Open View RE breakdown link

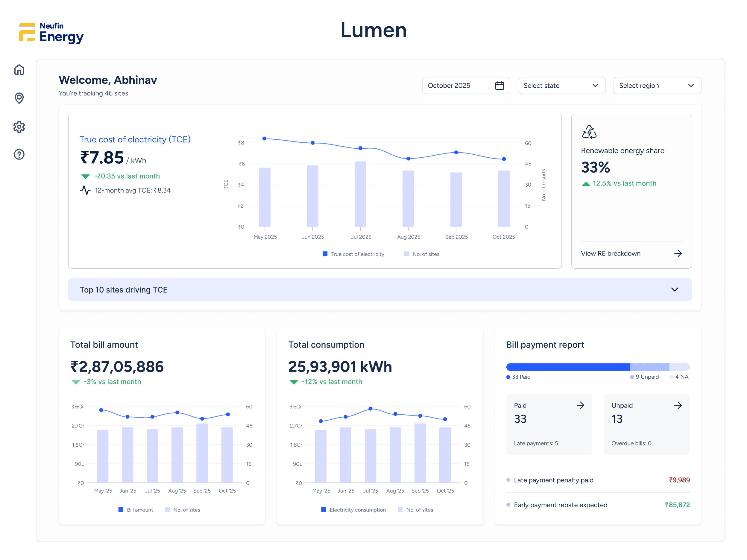(631, 253)
